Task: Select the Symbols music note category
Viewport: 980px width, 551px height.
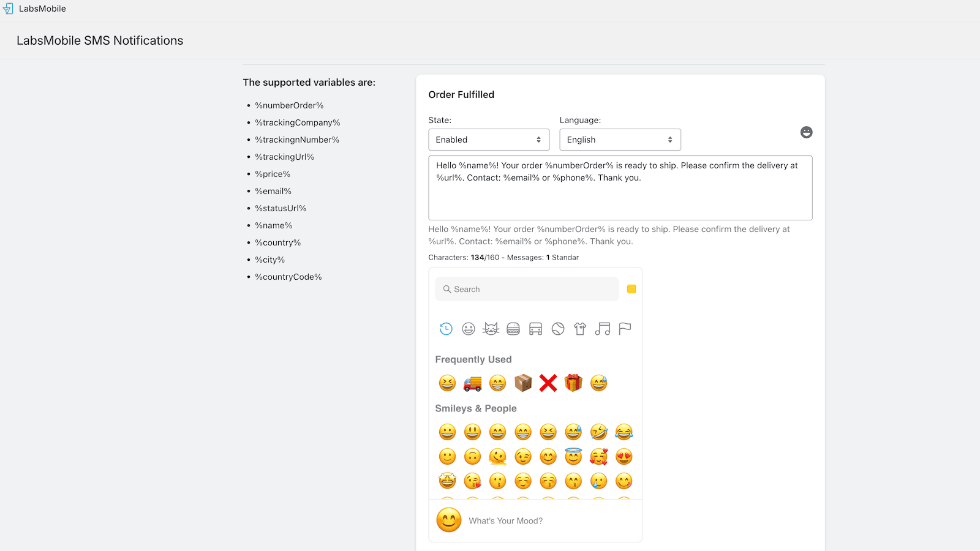Action: point(603,329)
